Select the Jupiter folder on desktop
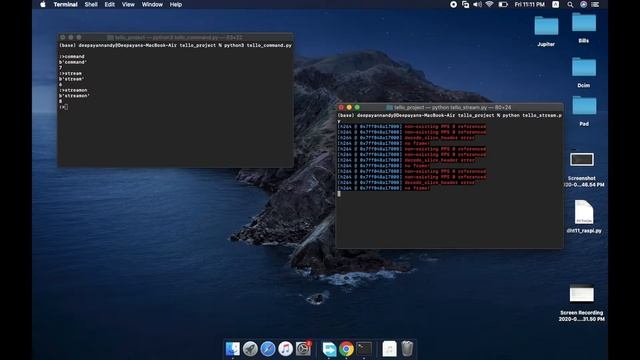This screenshot has width=640, height=360. (x=546, y=27)
